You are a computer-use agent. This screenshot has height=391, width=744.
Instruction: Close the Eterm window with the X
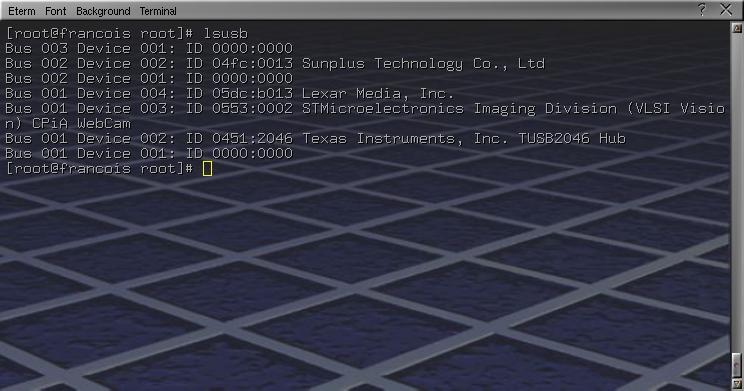point(725,9)
